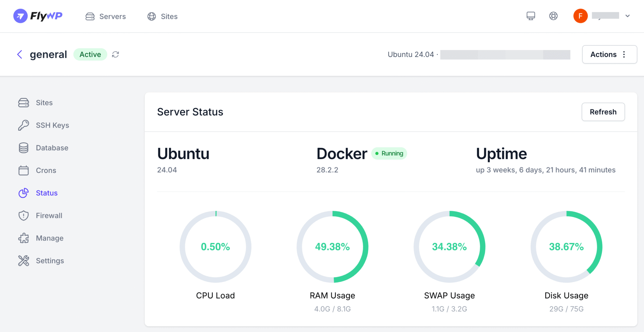
Task: Click the FlyWP logo
Action: pos(37,16)
